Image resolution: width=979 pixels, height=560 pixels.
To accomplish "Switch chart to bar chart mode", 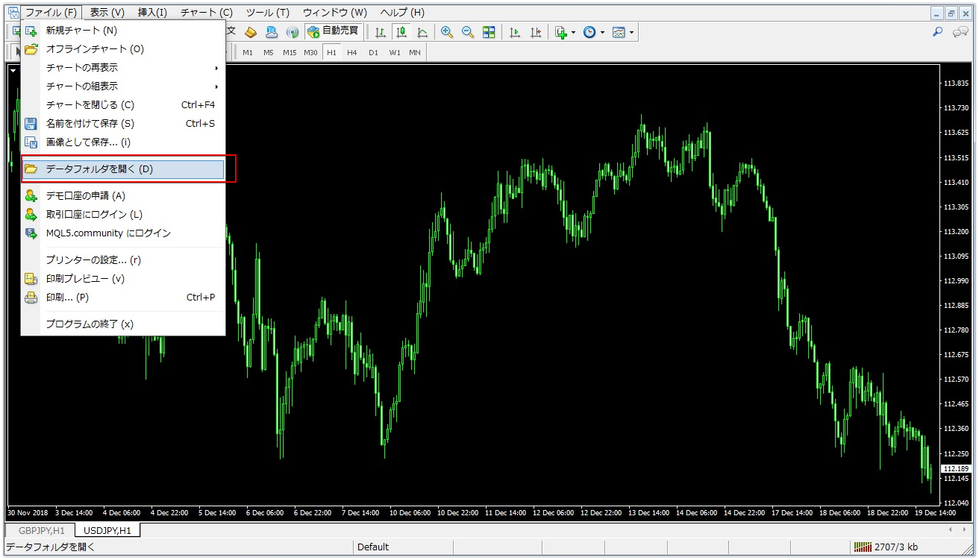I will coord(381,32).
